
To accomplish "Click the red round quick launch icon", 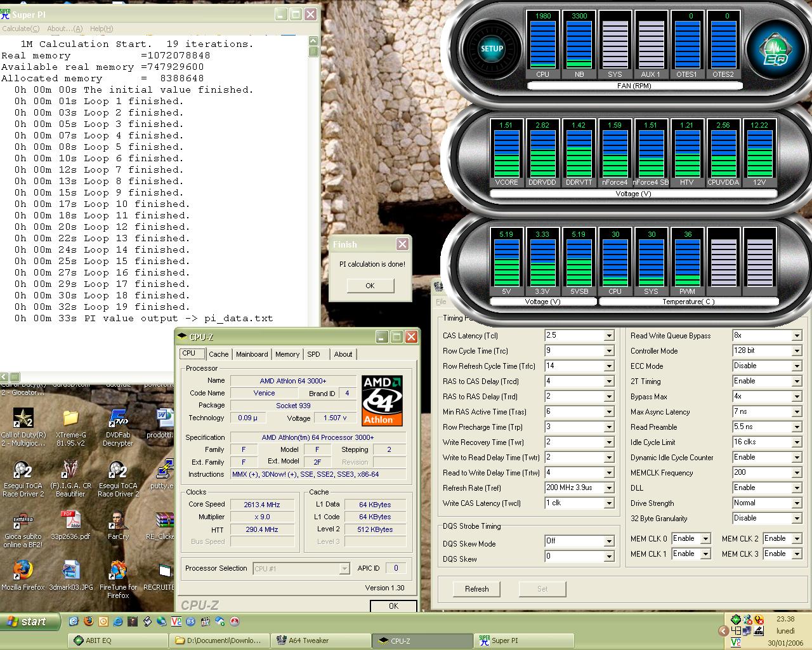I will point(234,621).
